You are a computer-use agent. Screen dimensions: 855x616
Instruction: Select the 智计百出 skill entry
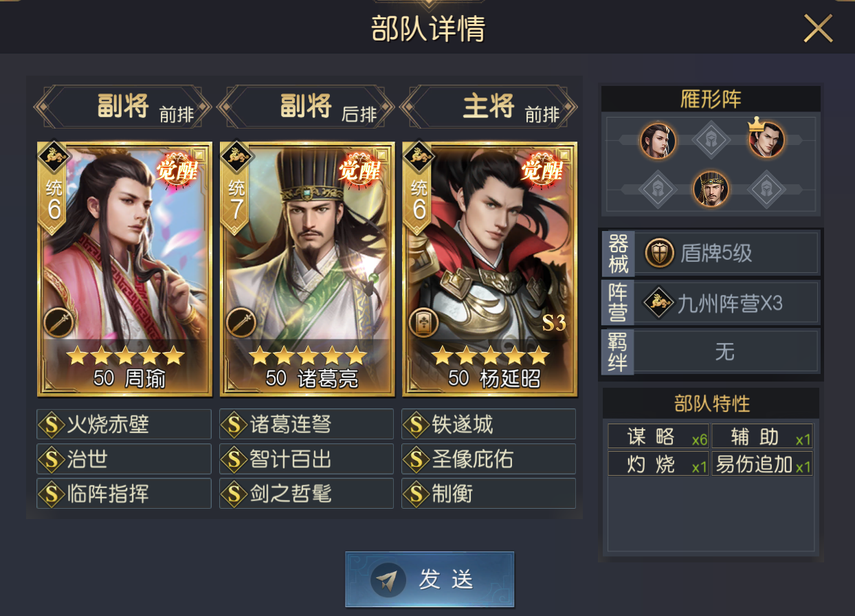(x=307, y=459)
